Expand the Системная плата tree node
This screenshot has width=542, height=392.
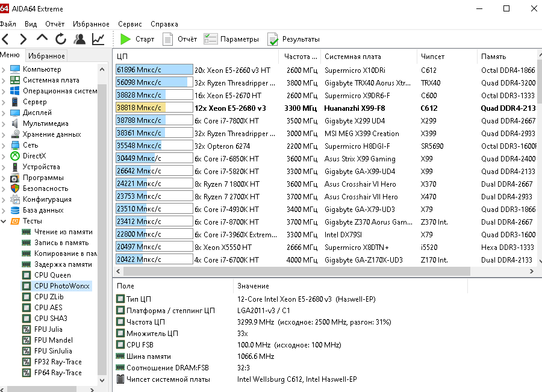pos(4,80)
